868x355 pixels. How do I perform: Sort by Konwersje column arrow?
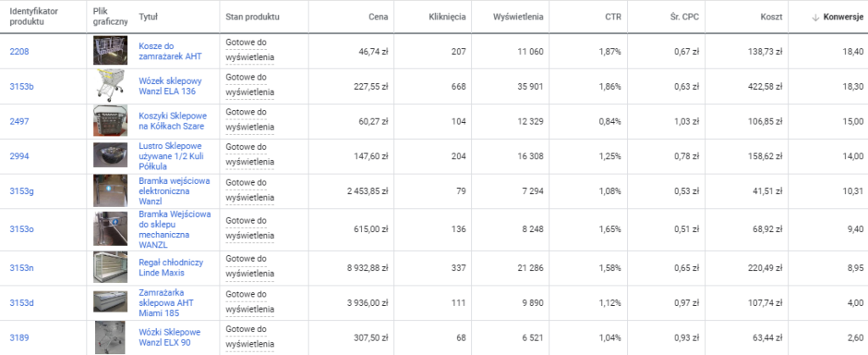(815, 17)
